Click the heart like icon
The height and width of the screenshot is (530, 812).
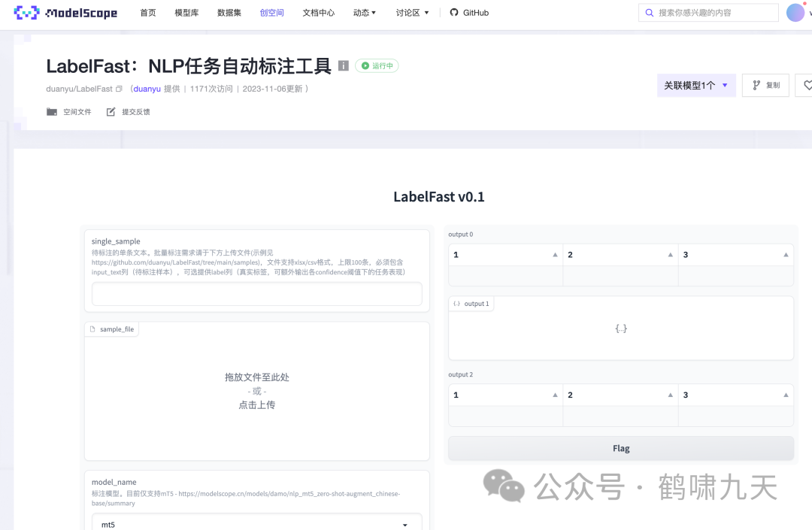pos(807,86)
